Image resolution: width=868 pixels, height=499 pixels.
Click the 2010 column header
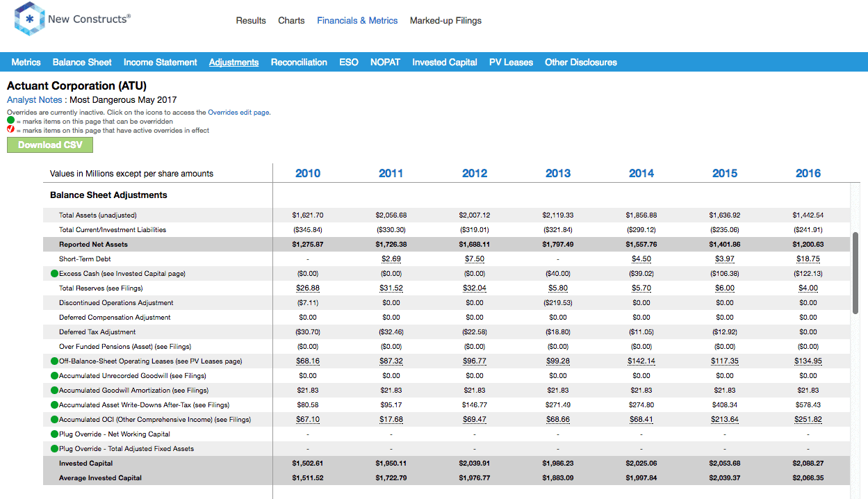click(308, 174)
